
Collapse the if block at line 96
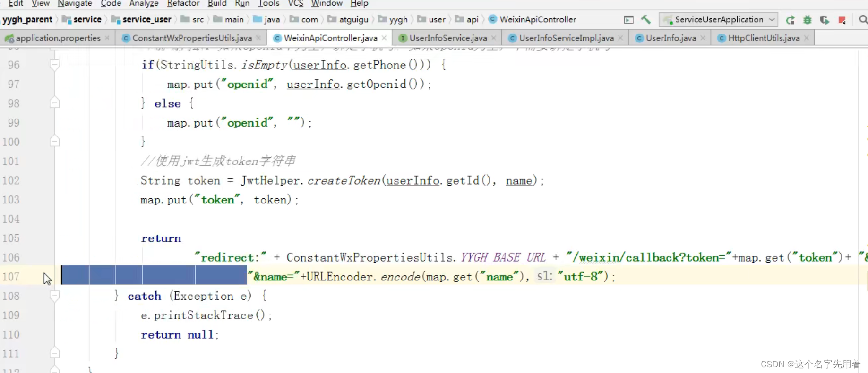tap(55, 65)
